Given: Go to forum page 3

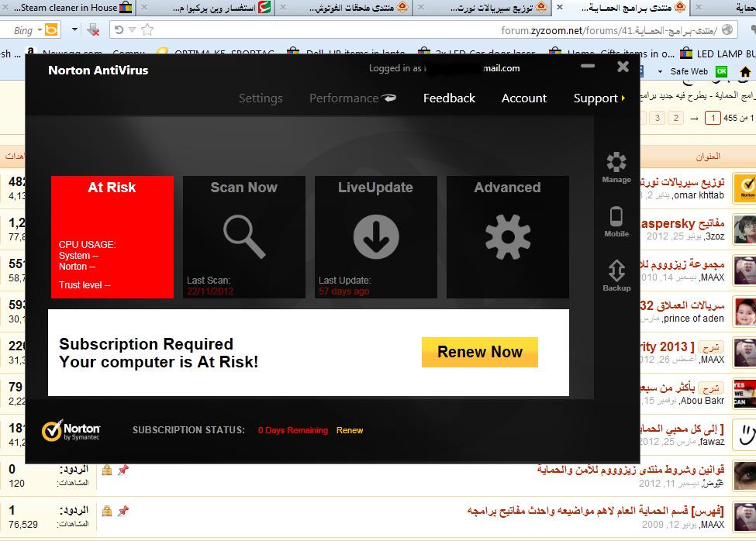Looking at the screenshot, I should (x=658, y=118).
